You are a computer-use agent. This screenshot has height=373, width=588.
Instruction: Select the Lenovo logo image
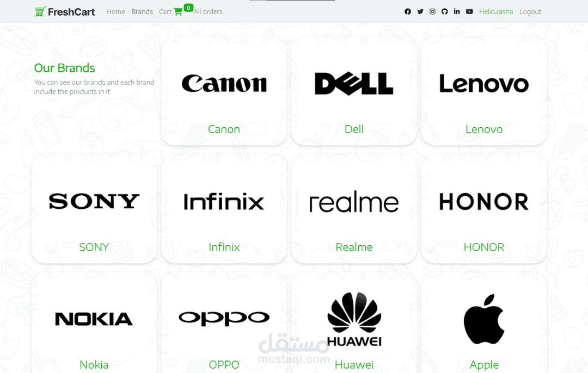coord(484,84)
